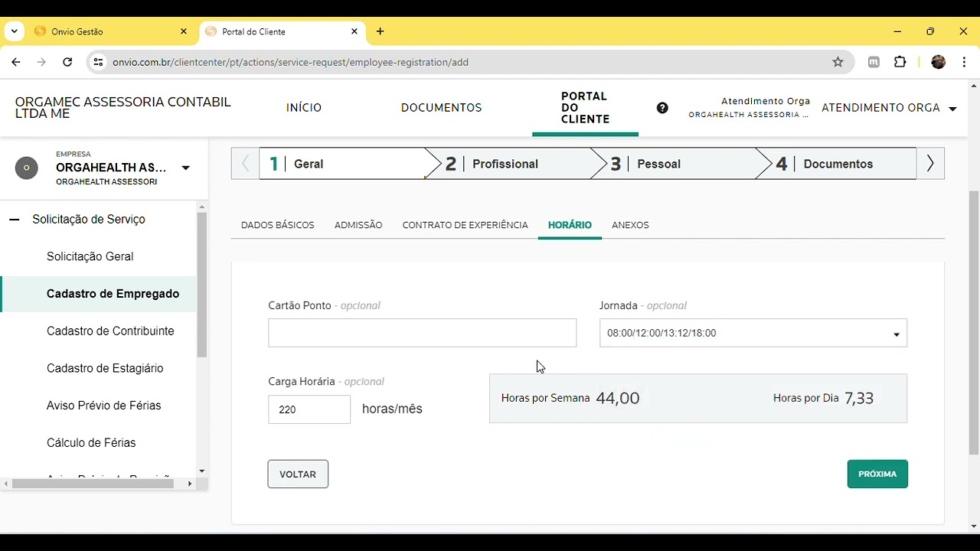Click the main page vertical scrollbar thumb

click(x=974, y=323)
